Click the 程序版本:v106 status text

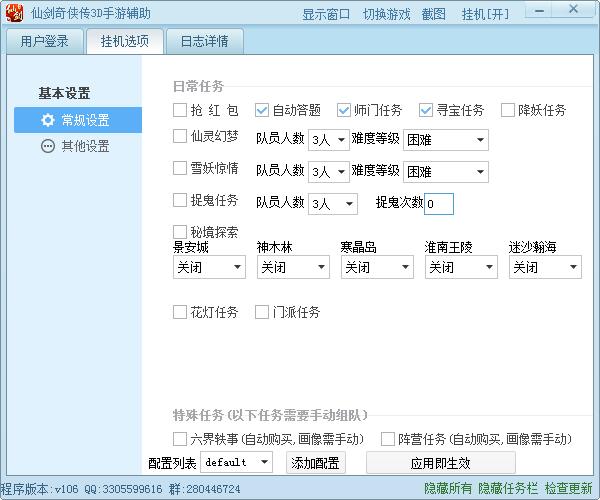(39, 489)
